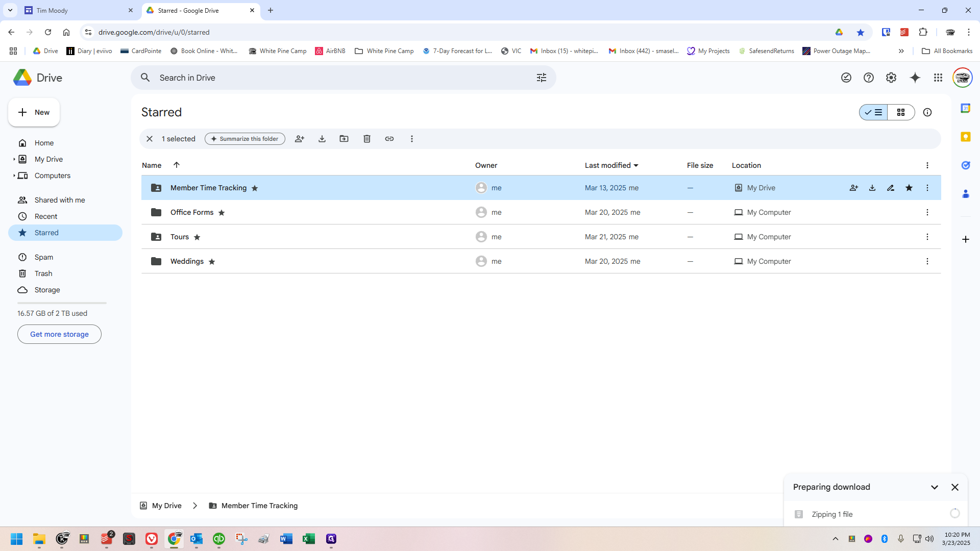Open Spam section in sidebar
This screenshot has height=551, width=980.
65,257
